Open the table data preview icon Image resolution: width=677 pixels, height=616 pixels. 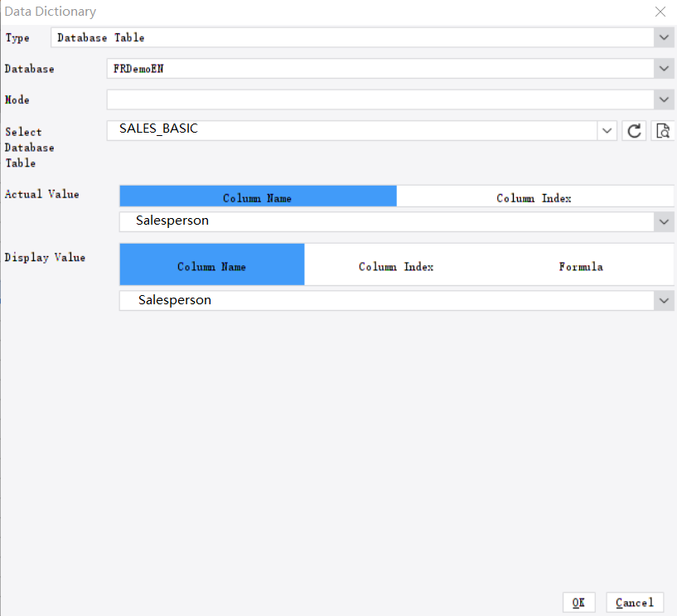(x=662, y=130)
